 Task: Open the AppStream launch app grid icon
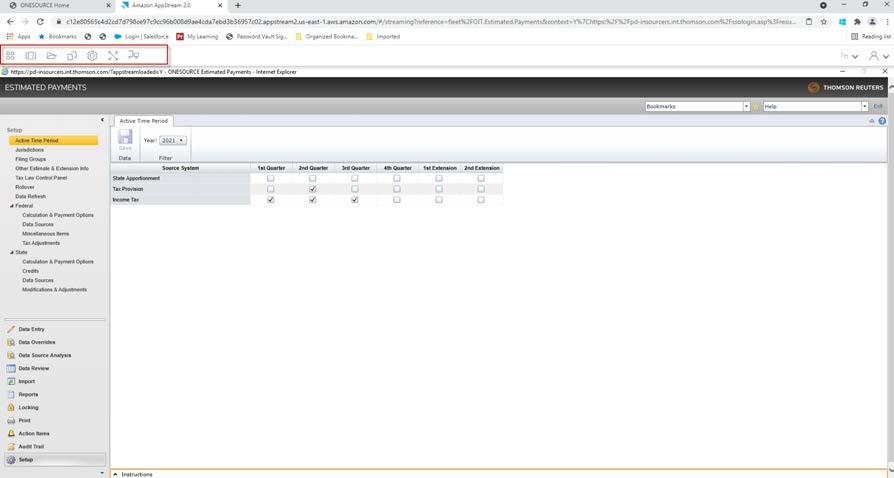tap(10, 55)
